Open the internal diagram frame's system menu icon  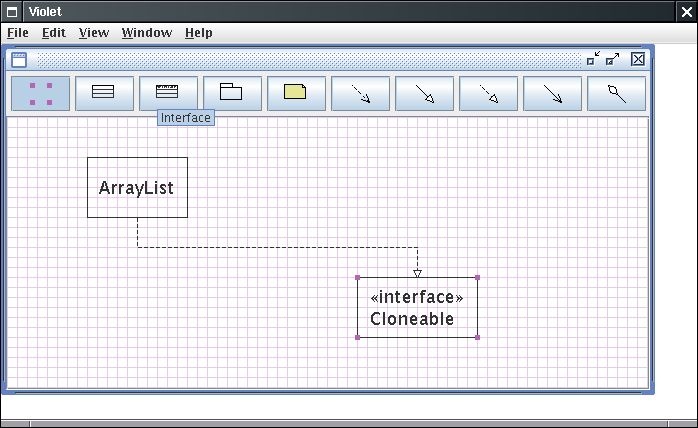coord(19,60)
